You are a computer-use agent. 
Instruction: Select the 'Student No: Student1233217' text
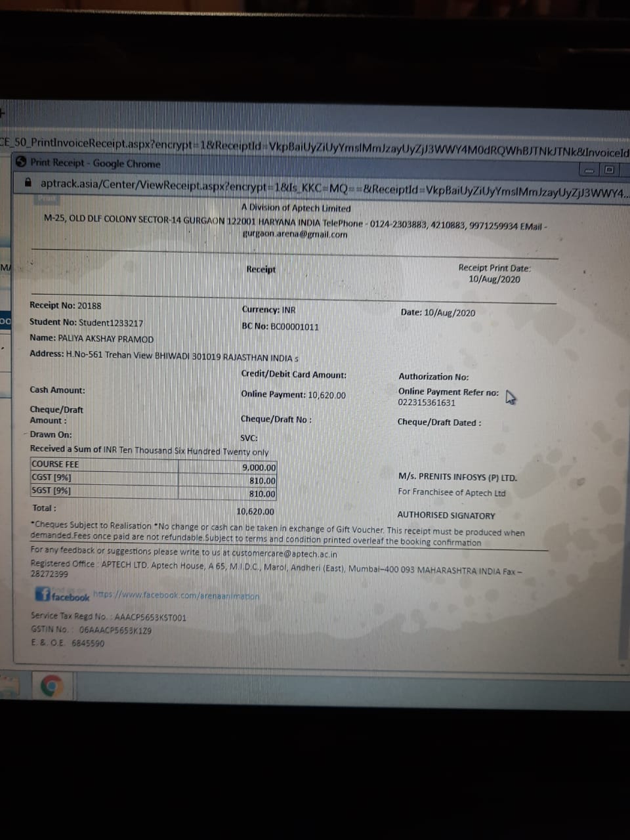coord(86,322)
